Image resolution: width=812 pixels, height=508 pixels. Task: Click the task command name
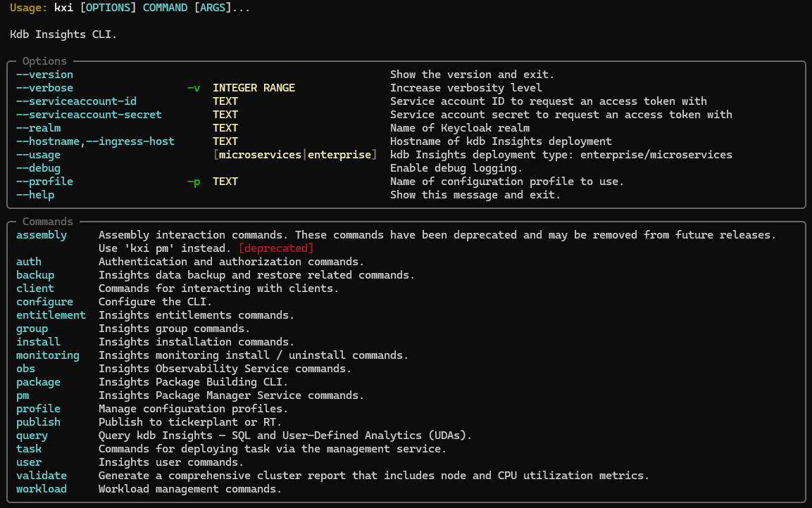pos(28,450)
